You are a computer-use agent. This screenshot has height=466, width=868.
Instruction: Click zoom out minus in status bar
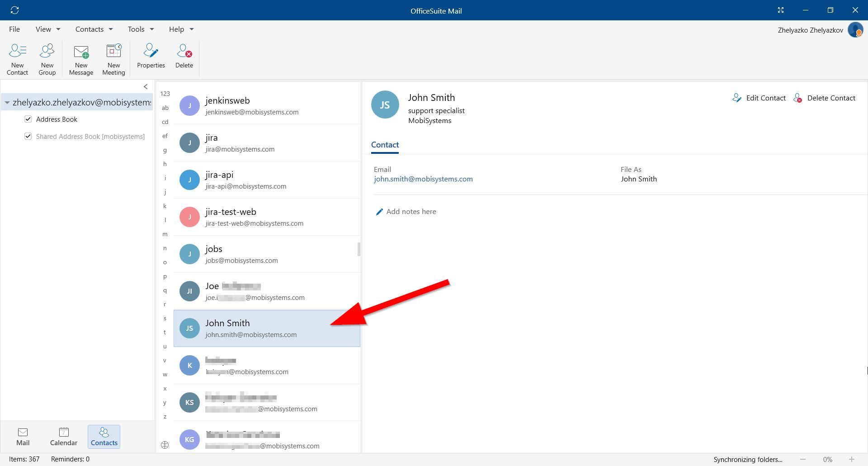803,459
